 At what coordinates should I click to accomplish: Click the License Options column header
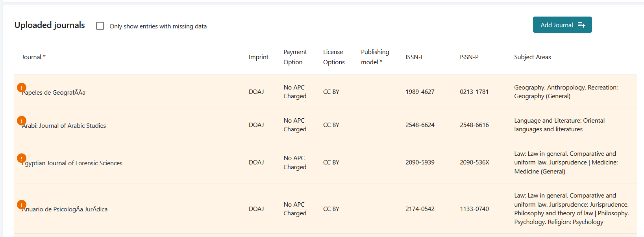click(x=334, y=57)
